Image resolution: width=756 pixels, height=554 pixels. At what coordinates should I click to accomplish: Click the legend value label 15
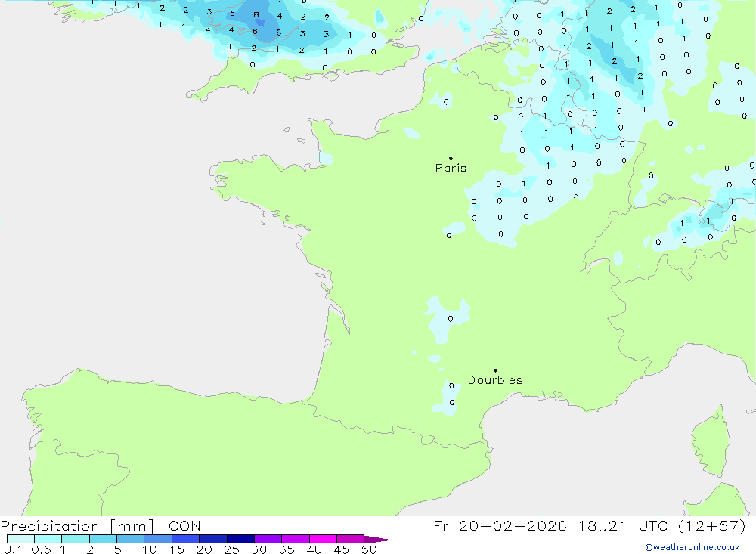click(x=177, y=549)
